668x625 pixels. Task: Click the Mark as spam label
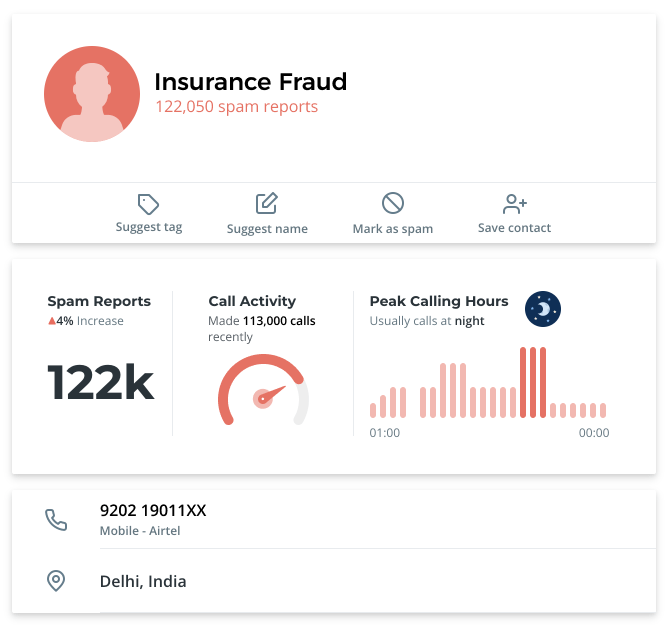(393, 228)
